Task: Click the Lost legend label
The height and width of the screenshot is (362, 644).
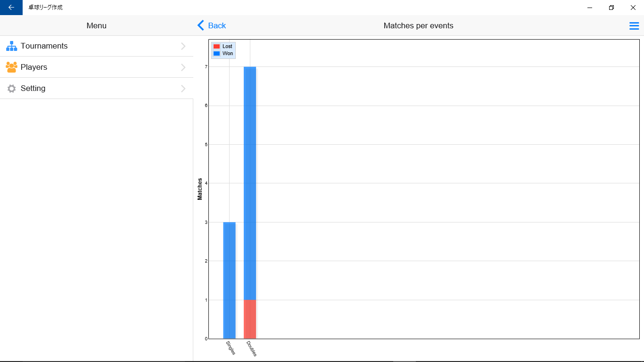Action: 227,46
